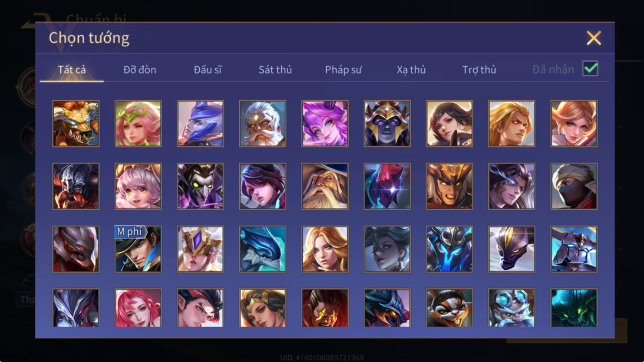
Task: Select the golden bull-beast hero portrait
Action: coord(76,124)
